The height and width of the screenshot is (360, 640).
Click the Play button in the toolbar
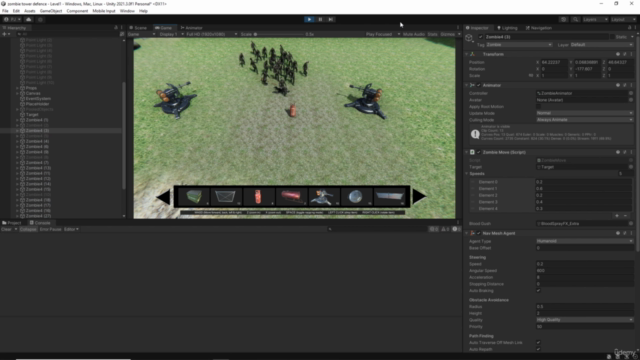(x=309, y=19)
